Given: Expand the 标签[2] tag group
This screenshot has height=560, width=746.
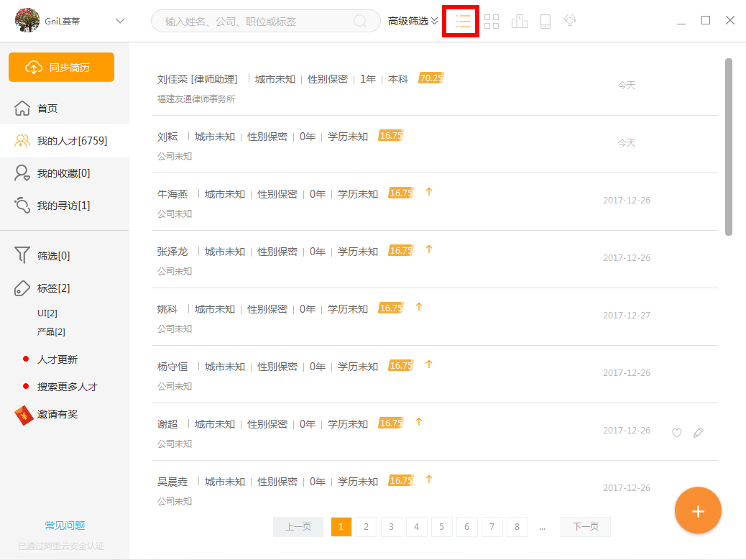Looking at the screenshot, I should tap(53, 288).
